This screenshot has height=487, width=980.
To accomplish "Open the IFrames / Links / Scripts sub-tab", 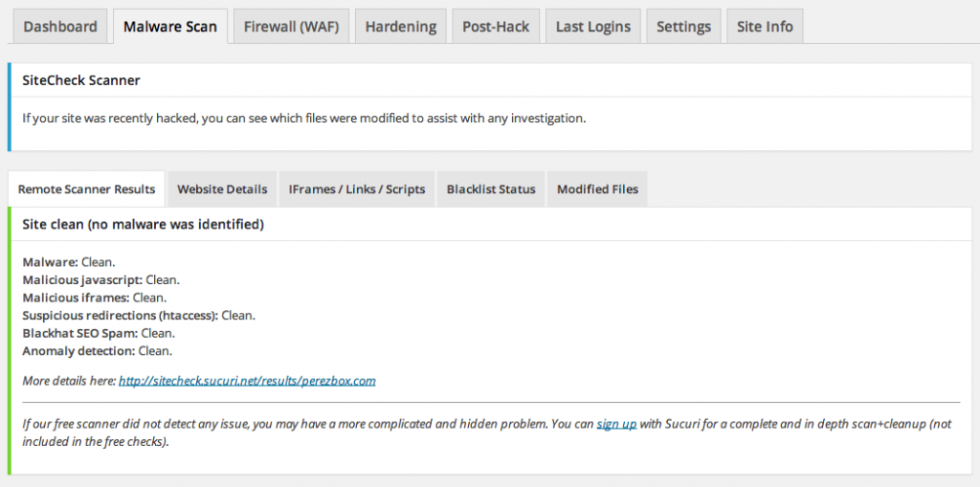I will [357, 189].
